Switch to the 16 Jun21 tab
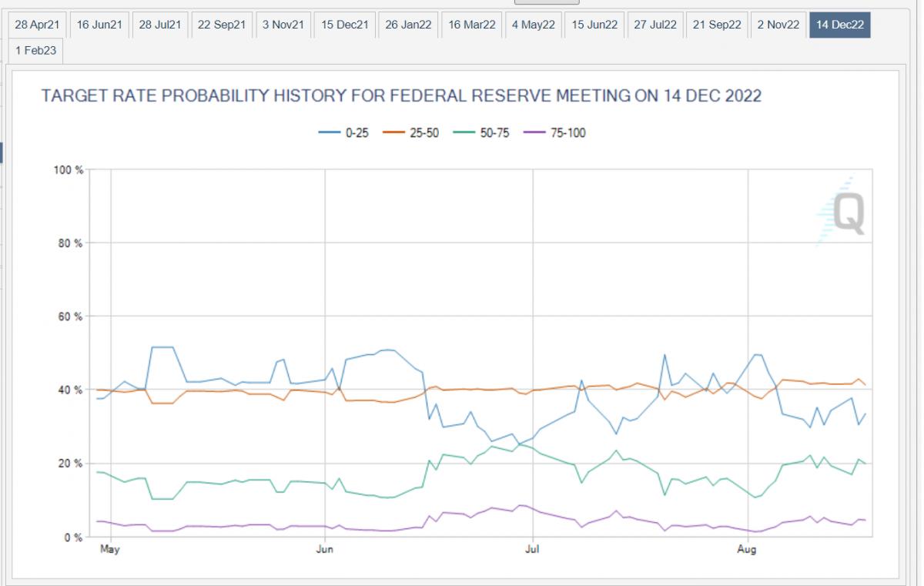 (x=99, y=25)
